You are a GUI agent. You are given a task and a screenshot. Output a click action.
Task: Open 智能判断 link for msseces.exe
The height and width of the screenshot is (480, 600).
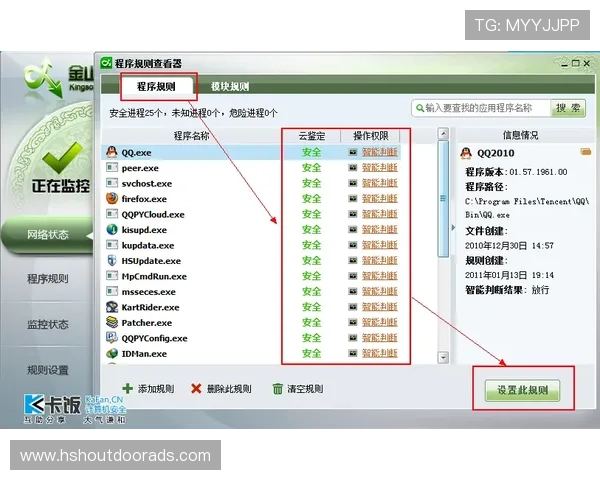380,291
